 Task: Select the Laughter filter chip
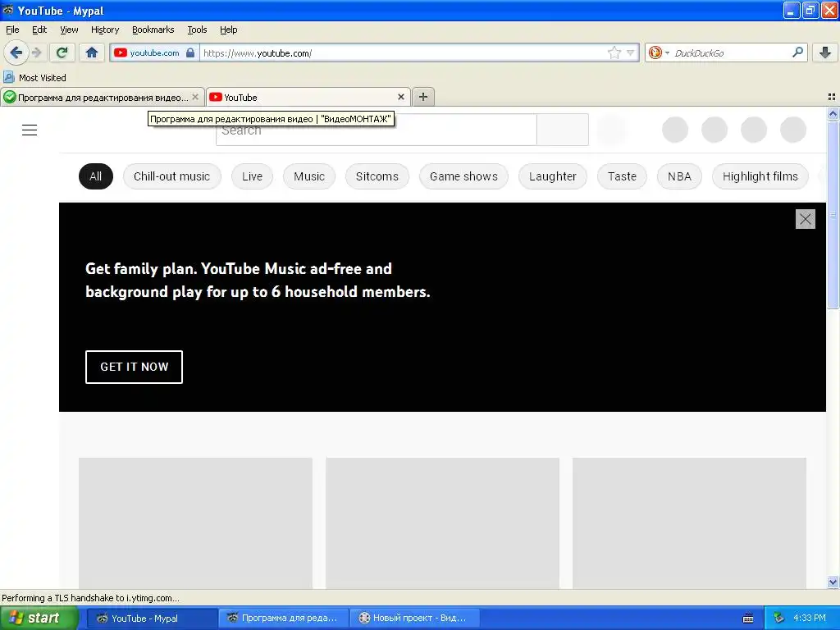click(x=553, y=176)
